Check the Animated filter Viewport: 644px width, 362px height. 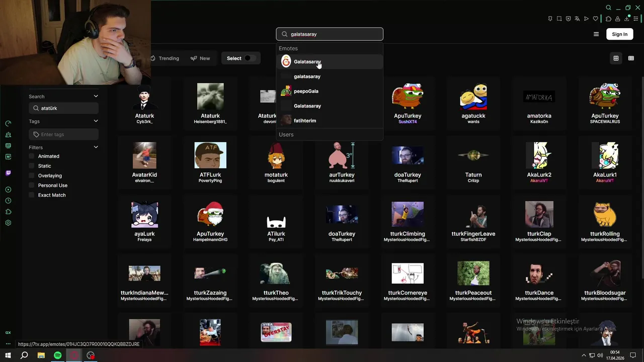pos(32,156)
